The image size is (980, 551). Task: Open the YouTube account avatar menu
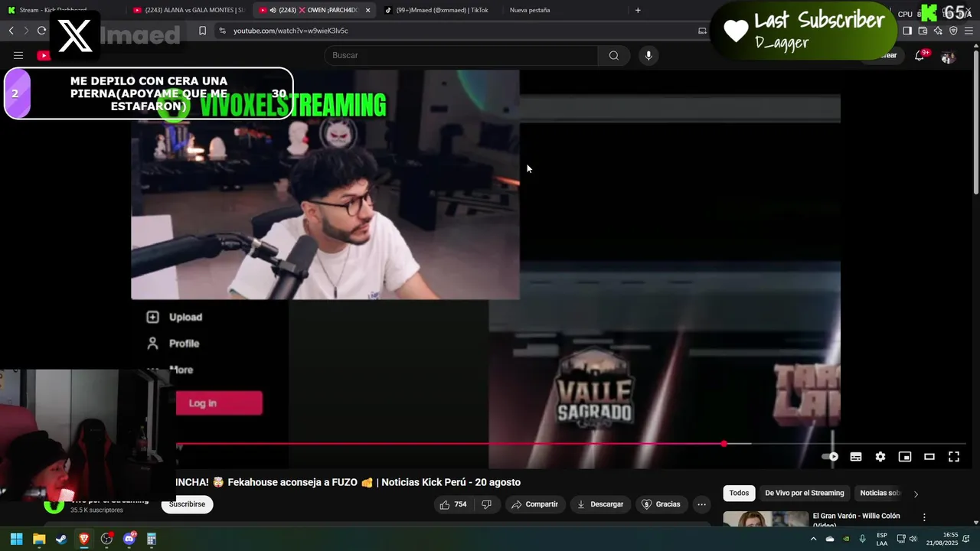click(x=948, y=56)
